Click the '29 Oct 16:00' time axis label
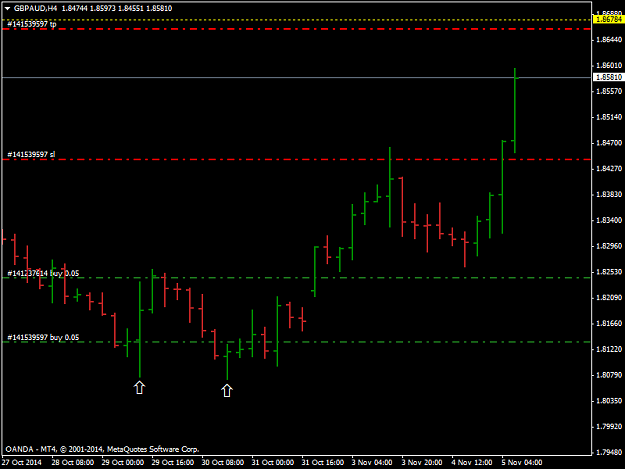Screen dimensions: 625x469 coord(173,463)
